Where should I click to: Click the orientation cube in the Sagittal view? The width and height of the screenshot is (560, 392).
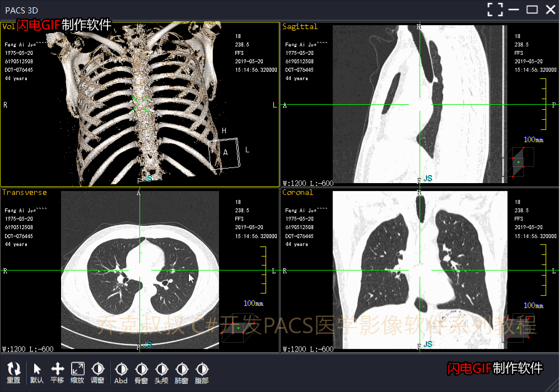point(518,161)
